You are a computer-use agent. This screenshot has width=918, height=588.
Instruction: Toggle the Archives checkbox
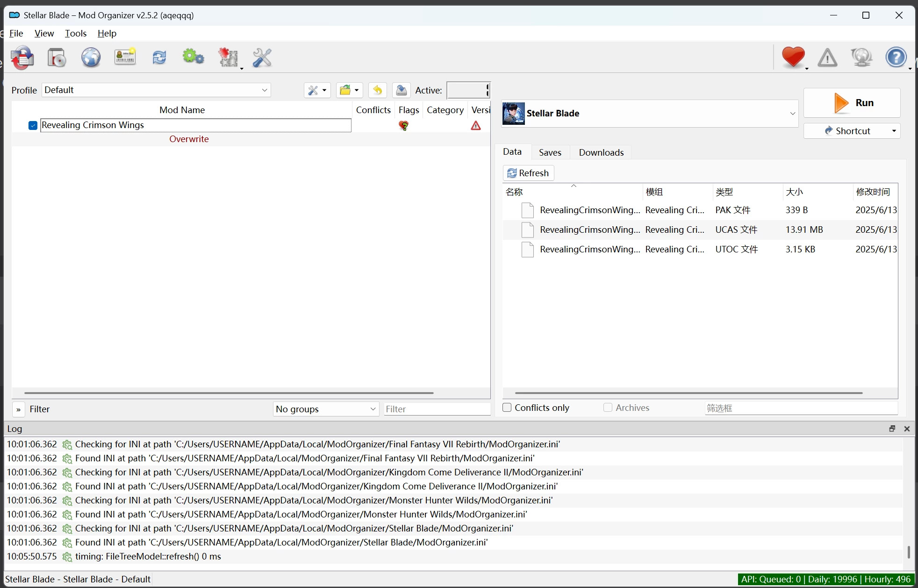(608, 408)
